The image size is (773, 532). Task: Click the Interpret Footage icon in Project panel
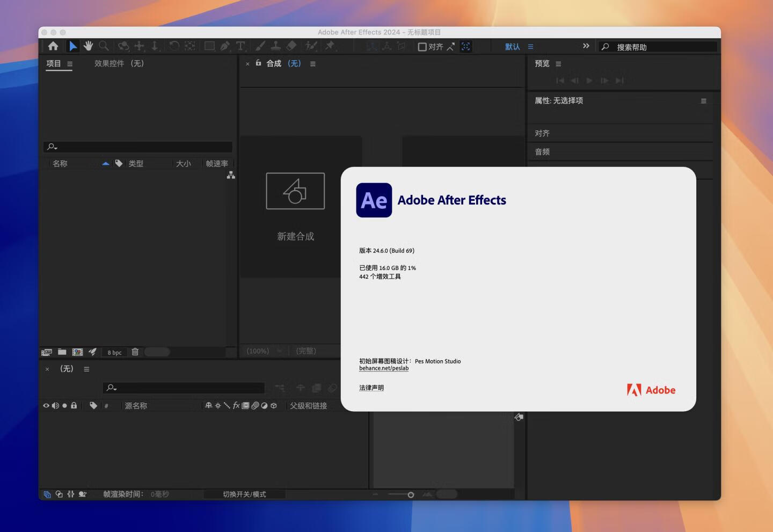point(47,352)
